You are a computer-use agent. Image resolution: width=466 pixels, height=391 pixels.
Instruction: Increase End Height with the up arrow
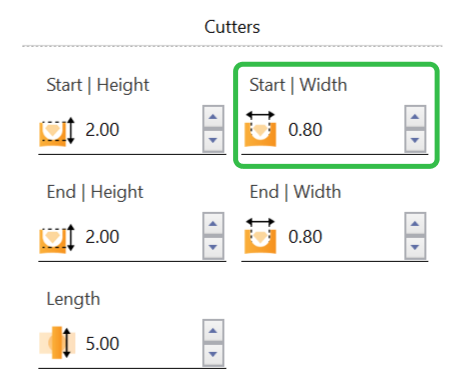pos(213,224)
